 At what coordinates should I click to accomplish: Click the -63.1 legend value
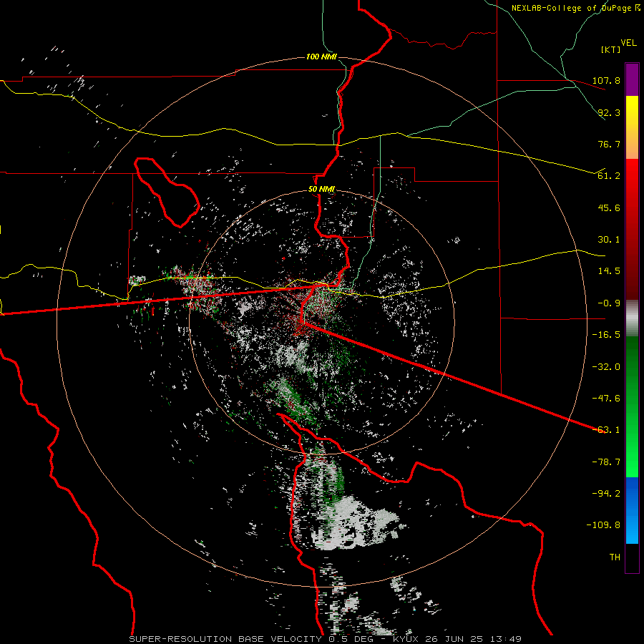coord(606,430)
